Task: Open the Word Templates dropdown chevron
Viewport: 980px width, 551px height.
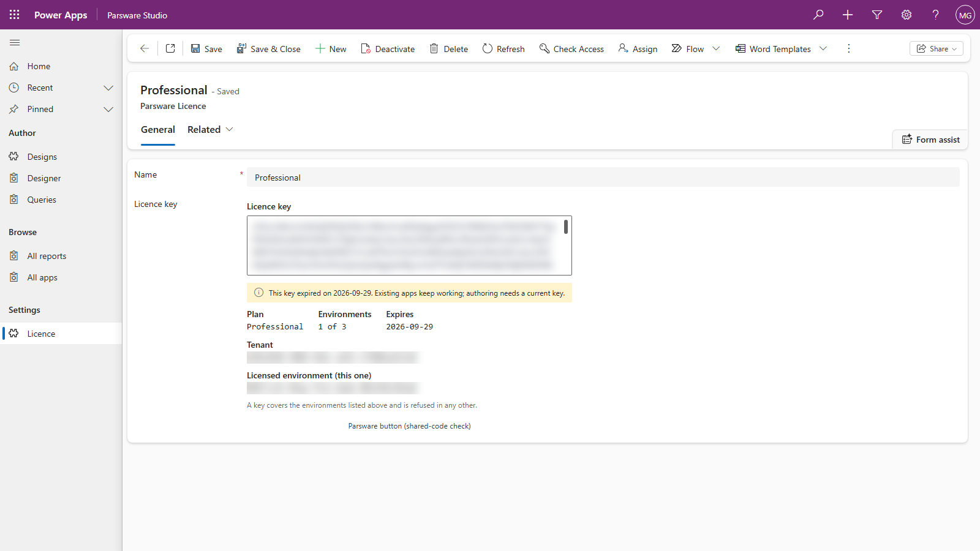Action: click(823, 48)
